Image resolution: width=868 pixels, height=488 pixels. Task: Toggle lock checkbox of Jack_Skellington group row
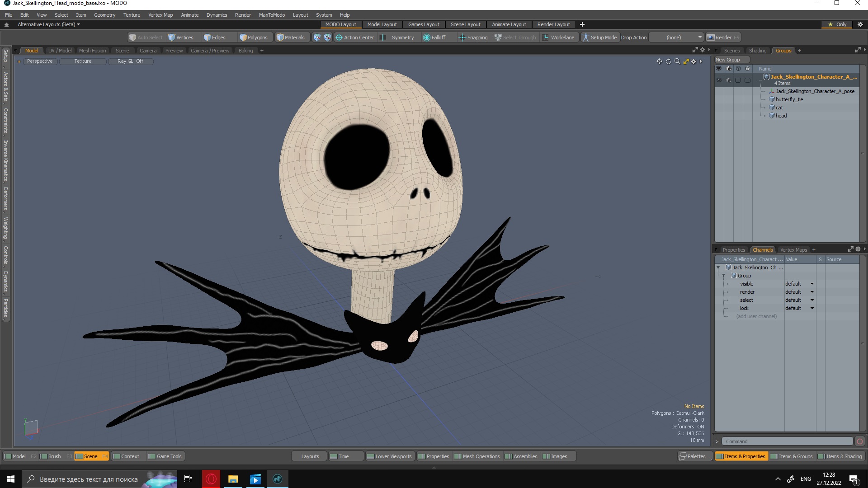[x=747, y=80]
